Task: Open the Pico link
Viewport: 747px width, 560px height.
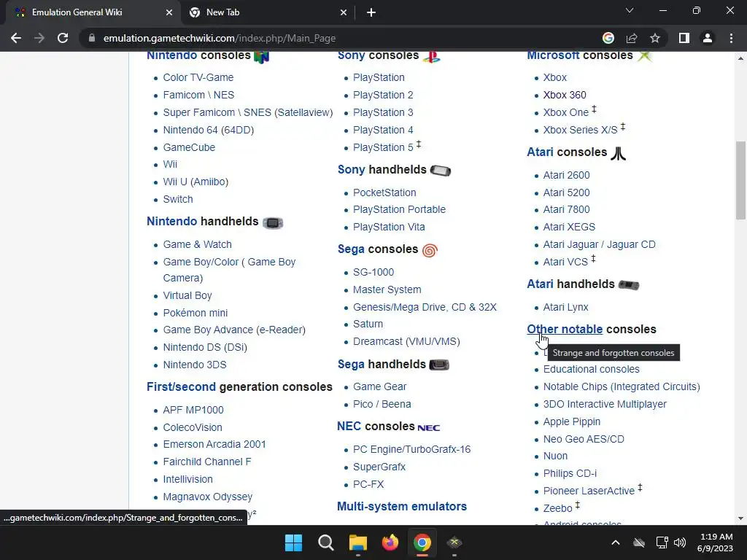Action: 363,404
